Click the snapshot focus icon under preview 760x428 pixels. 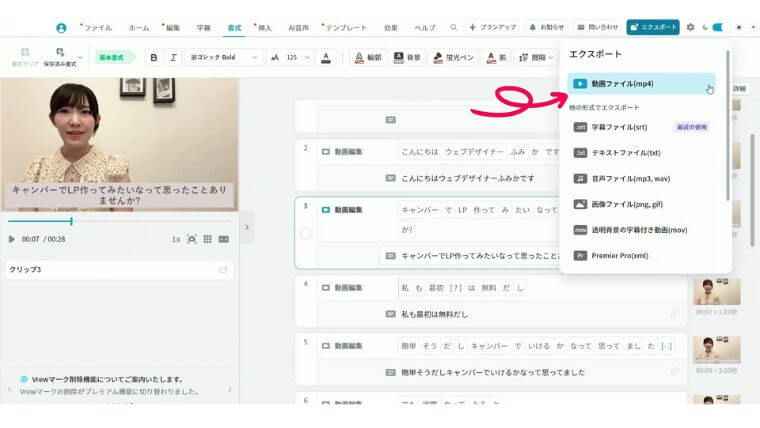[x=192, y=239]
